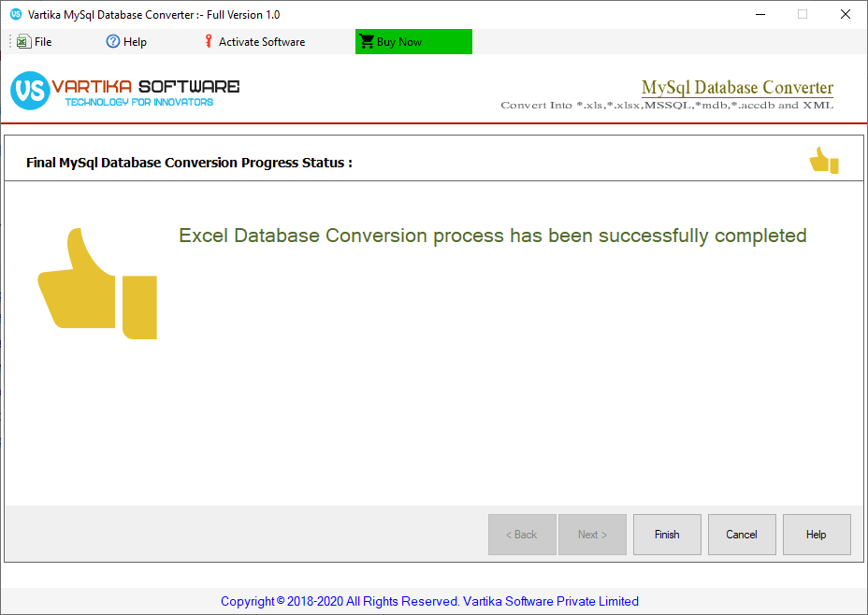Click the green Buy Now button
868x615 pixels.
(x=413, y=41)
